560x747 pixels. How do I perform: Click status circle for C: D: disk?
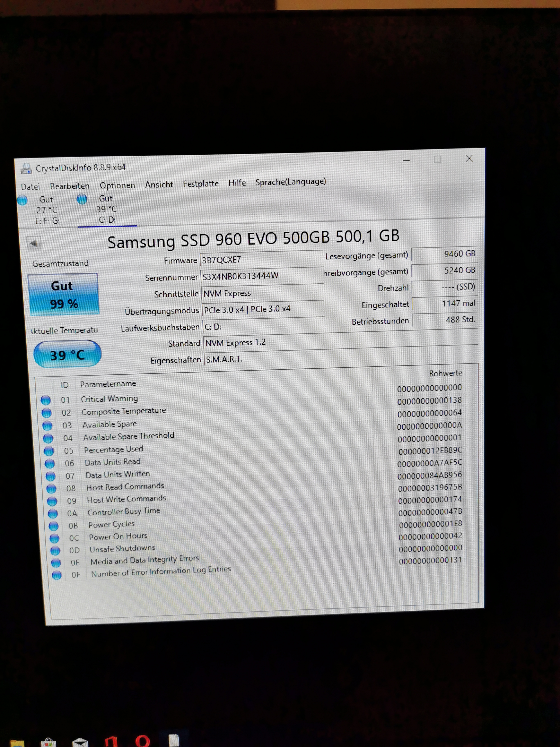(82, 199)
